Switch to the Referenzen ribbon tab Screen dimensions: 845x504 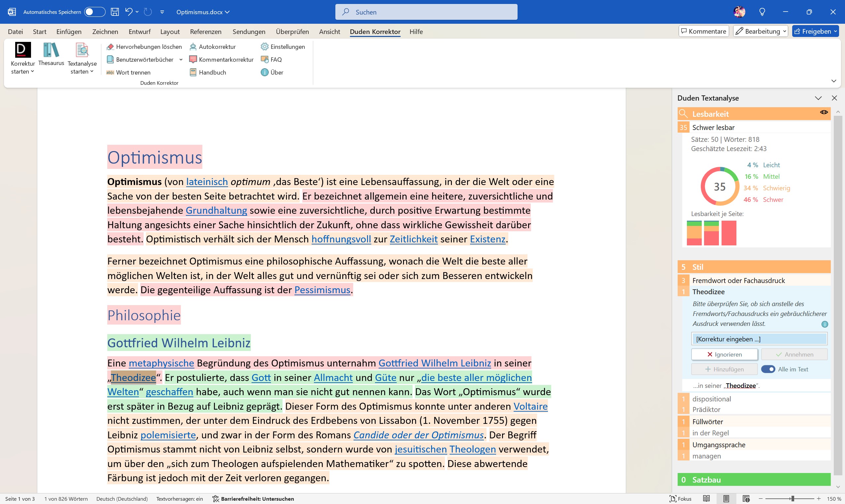pyautogui.click(x=205, y=31)
